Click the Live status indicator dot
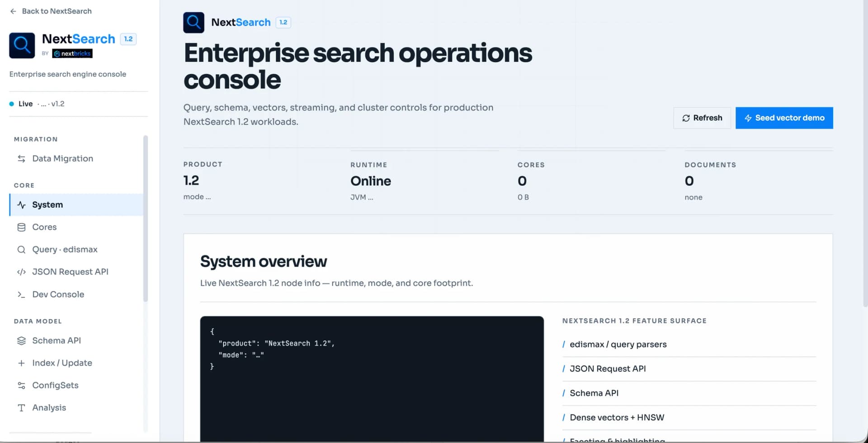The image size is (868, 443). [x=12, y=104]
